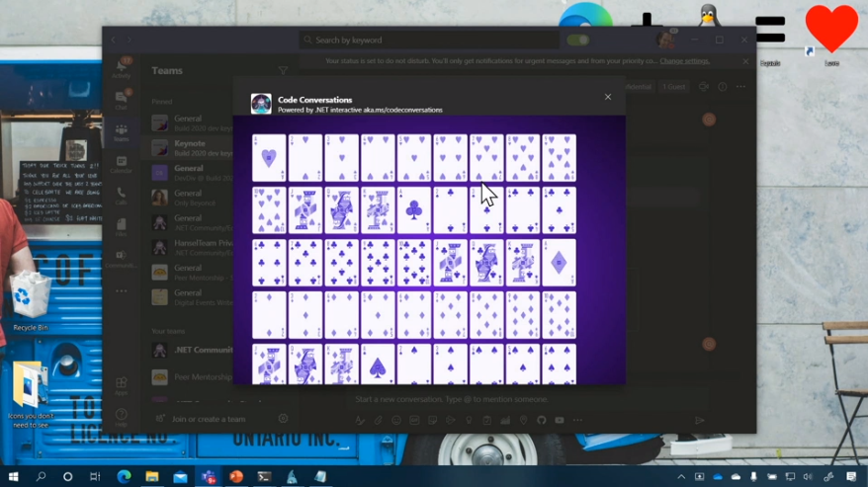Open the volume control in system tray

[x=808, y=476]
